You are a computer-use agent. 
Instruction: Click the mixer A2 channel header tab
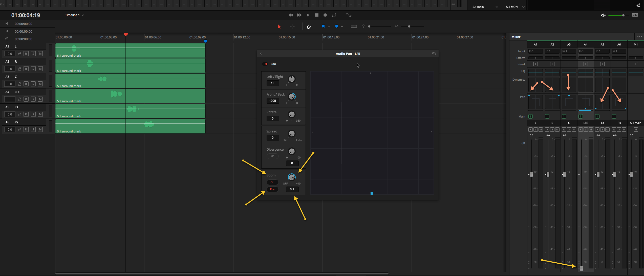(x=552, y=44)
